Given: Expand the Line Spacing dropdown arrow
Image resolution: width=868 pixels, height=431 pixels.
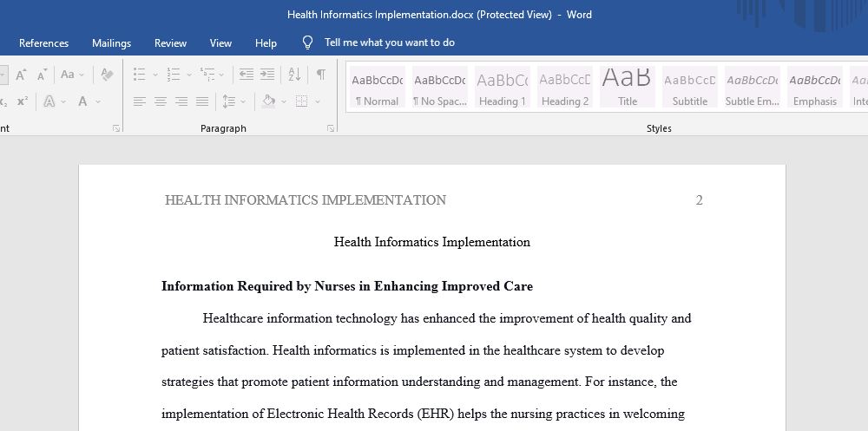Looking at the screenshot, I should 242,101.
